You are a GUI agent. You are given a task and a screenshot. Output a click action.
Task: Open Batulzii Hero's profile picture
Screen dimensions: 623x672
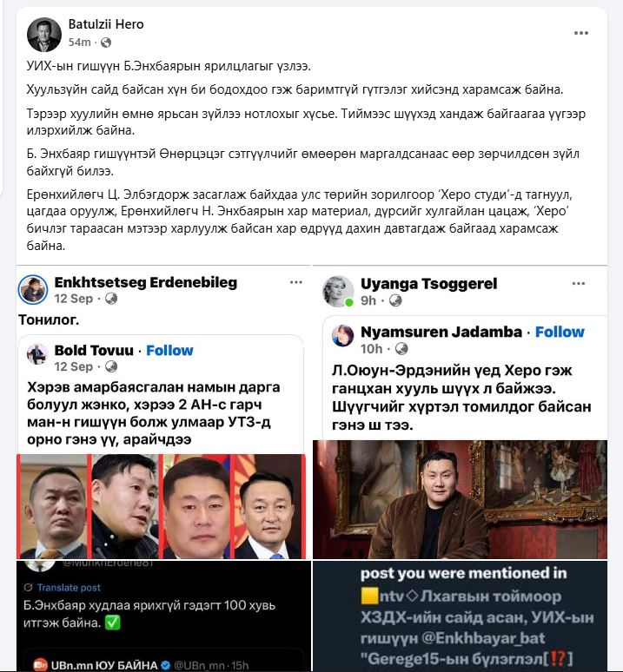[44, 35]
